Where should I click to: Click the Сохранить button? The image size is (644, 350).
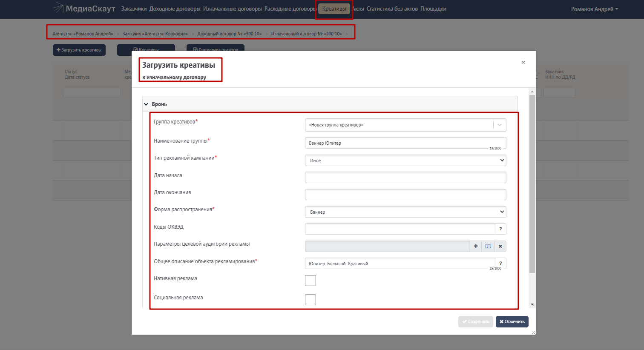pyautogui.click(x=475, y=321)
